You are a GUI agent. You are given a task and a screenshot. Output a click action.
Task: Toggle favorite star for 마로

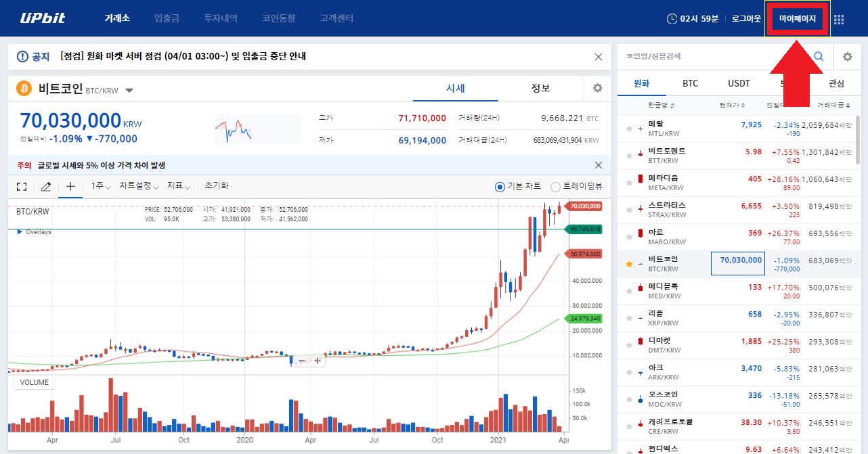click(x=629, y=237)
